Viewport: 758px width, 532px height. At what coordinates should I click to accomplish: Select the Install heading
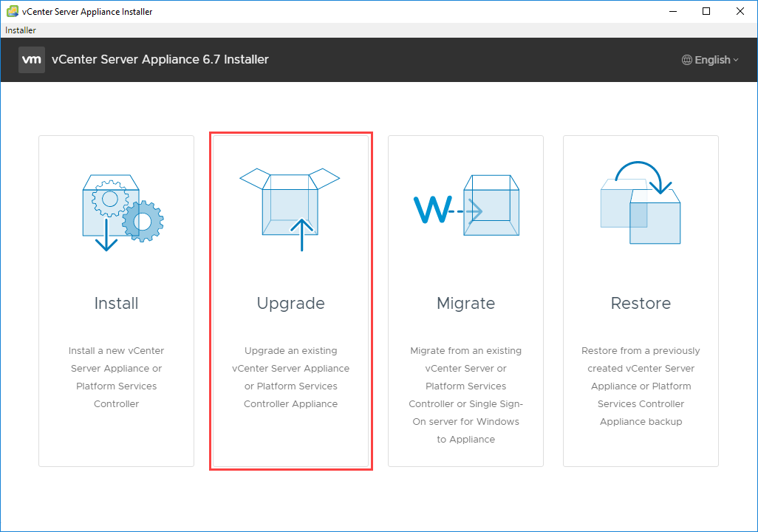click(x=117, y=303)
